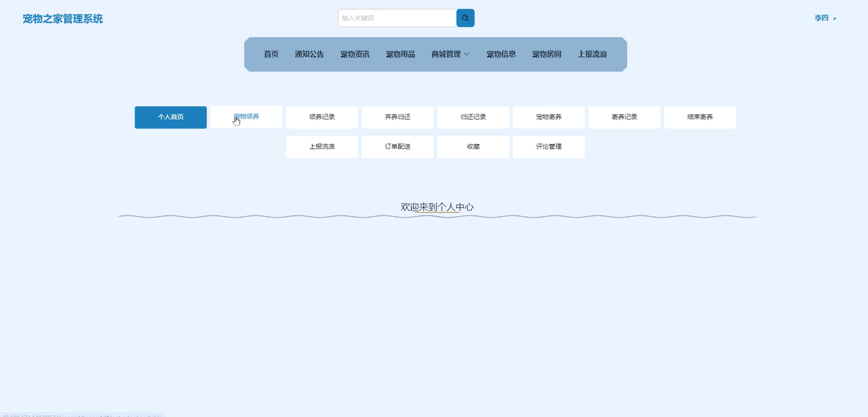Image resolution: width=868 pixels, height=417 pixels.
Task: Navigate to the 宠物信息 page
Action: click(x=501, y=54)
